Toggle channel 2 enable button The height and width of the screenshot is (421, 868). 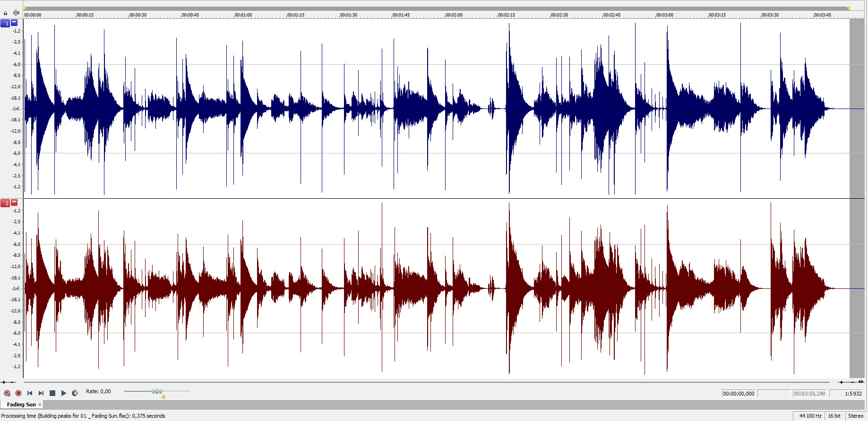(5, 203)
